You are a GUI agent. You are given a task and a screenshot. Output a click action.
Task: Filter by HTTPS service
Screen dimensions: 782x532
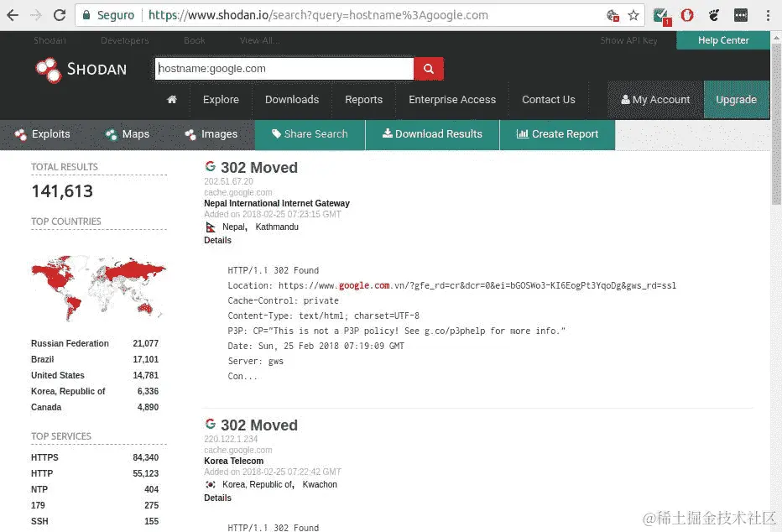pos(44,457)
